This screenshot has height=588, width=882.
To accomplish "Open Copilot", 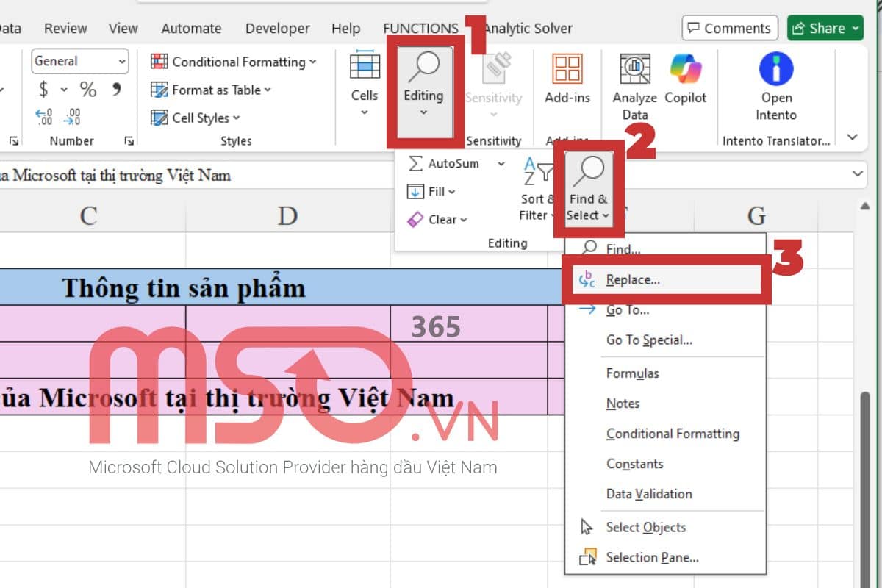I will (685, 81).
